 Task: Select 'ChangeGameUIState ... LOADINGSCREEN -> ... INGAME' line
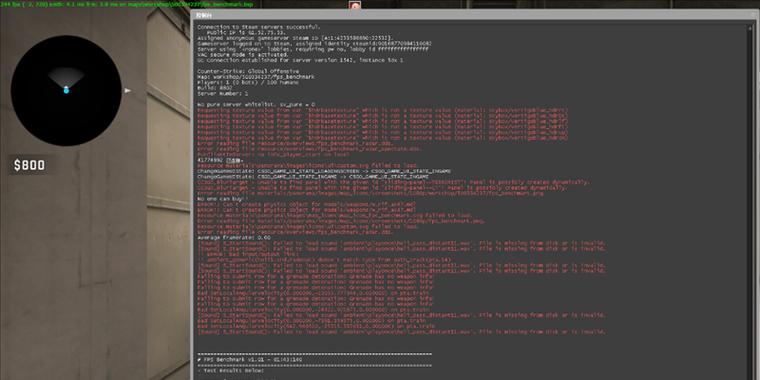tap(324, 171)
